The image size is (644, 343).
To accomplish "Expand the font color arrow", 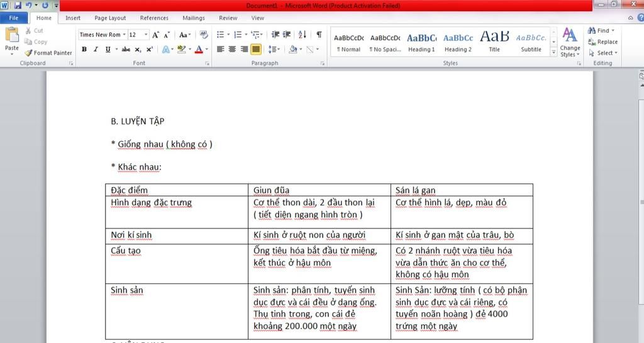I will [x=206, y=49].
